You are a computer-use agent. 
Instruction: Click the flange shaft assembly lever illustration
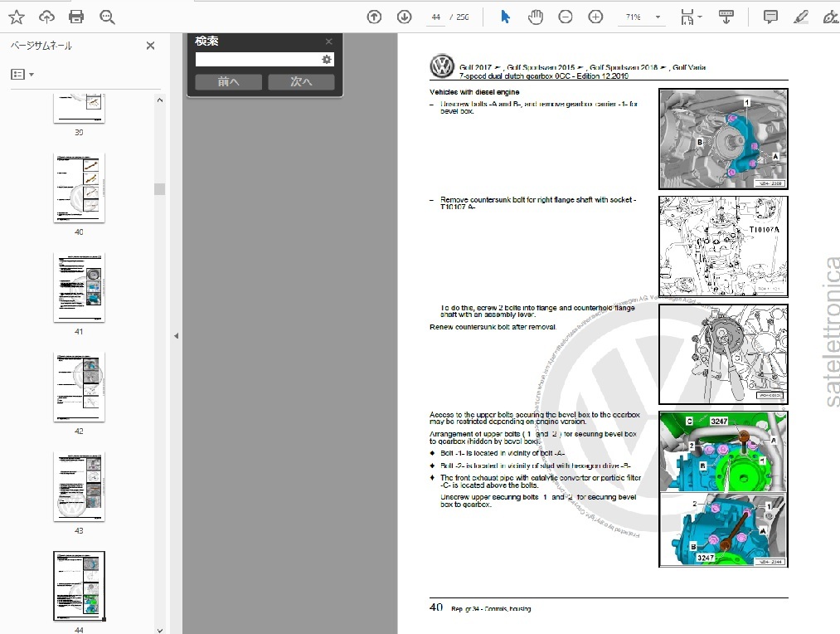(723, 354)
